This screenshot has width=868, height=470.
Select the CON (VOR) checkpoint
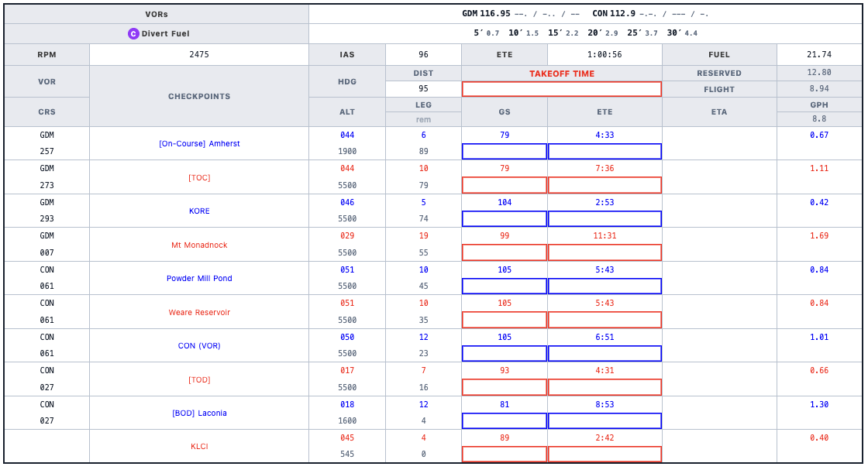(x=199, y=346)
